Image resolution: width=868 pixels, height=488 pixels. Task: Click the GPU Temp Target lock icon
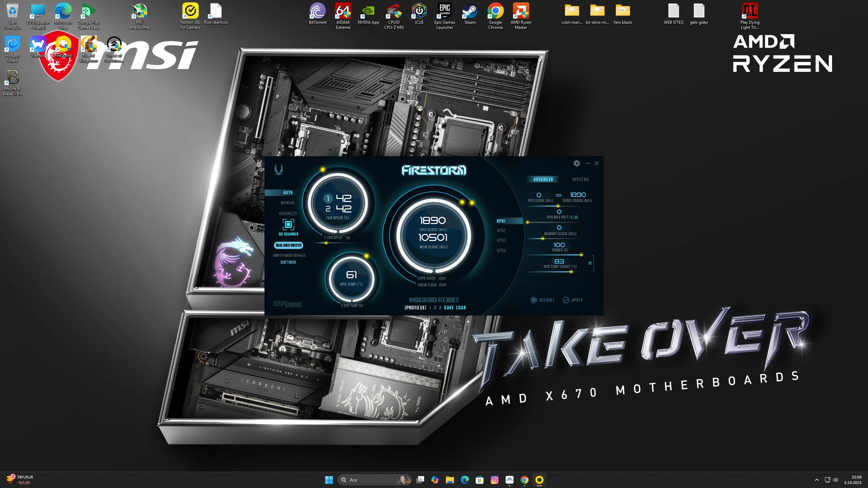tap(590, 263)
